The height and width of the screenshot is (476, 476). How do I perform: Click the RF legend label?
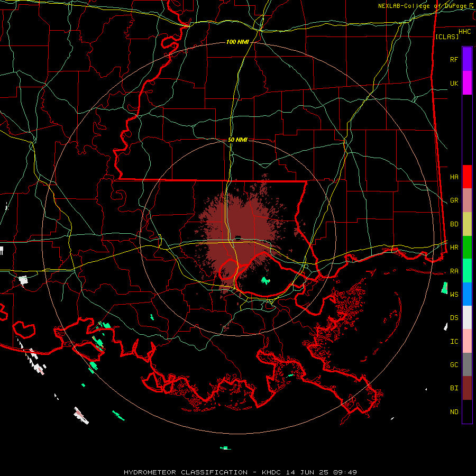coord(454,59)
